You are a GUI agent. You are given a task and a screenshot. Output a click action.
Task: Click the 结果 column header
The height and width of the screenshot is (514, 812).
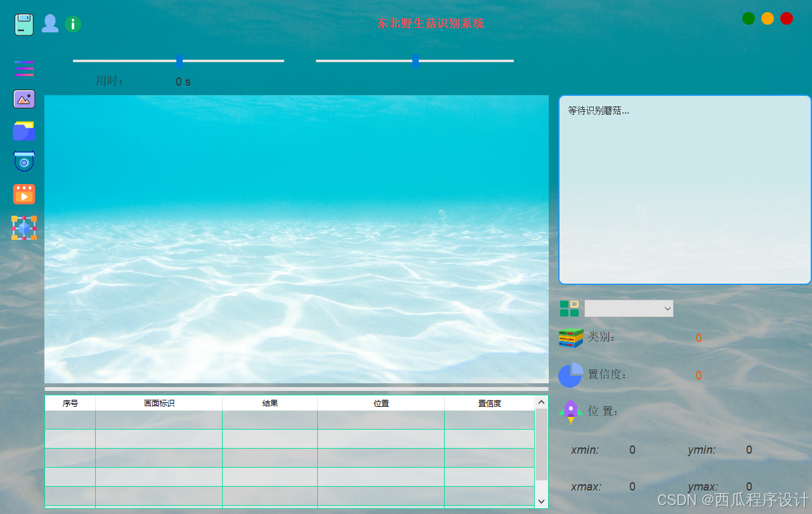[x=270, y=403]
